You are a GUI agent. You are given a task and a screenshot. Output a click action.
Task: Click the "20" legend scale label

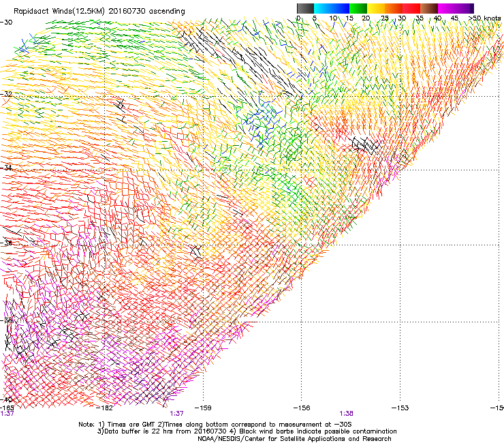[366, 18]
